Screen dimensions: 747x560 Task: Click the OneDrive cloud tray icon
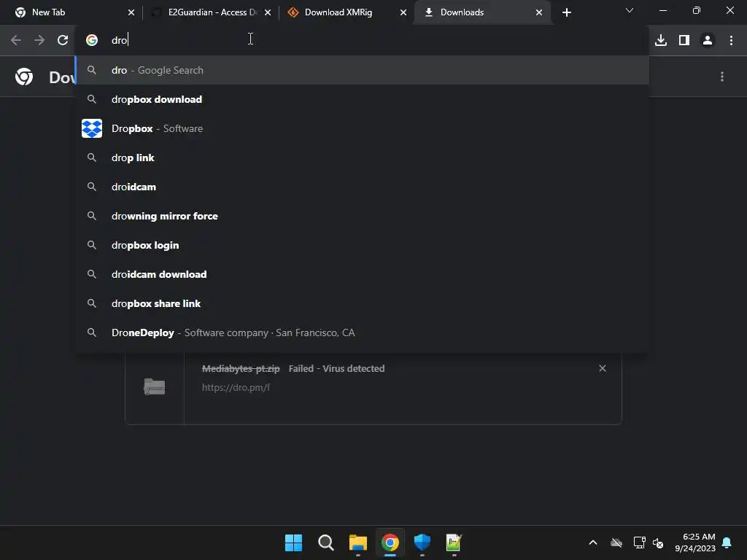[x=616, y=542]
